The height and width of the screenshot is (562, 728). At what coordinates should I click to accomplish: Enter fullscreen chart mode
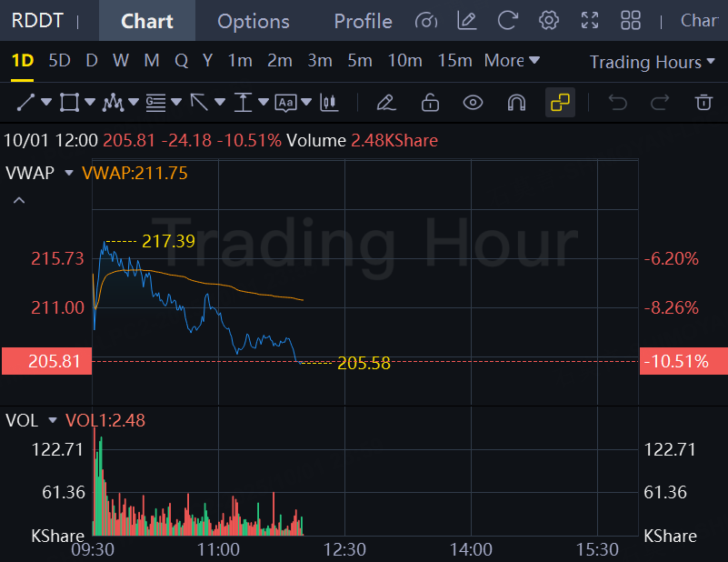coord(590,20)
